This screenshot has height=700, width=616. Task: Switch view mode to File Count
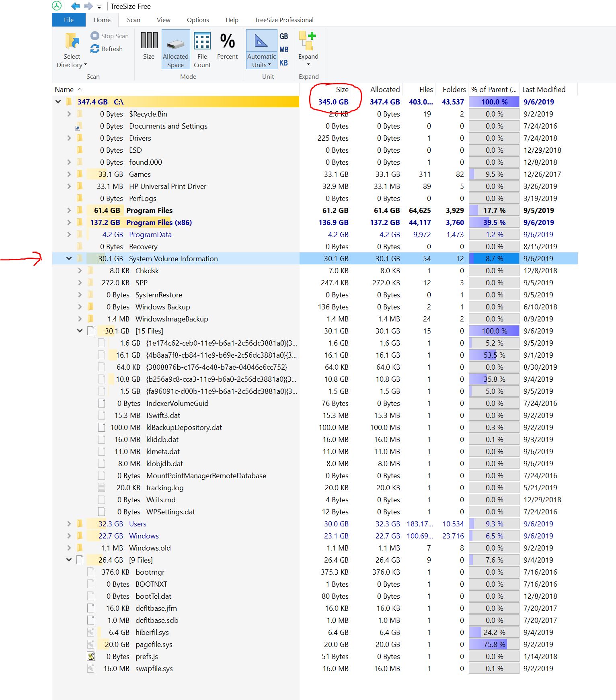coord(202,50)
